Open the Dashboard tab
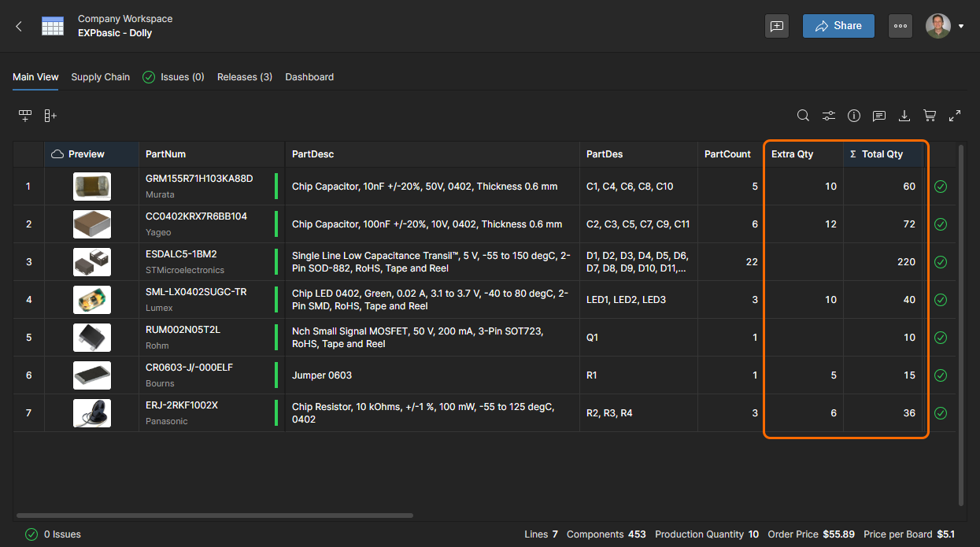The width and height of the screenshot is (980, 547). pos(309,77)
